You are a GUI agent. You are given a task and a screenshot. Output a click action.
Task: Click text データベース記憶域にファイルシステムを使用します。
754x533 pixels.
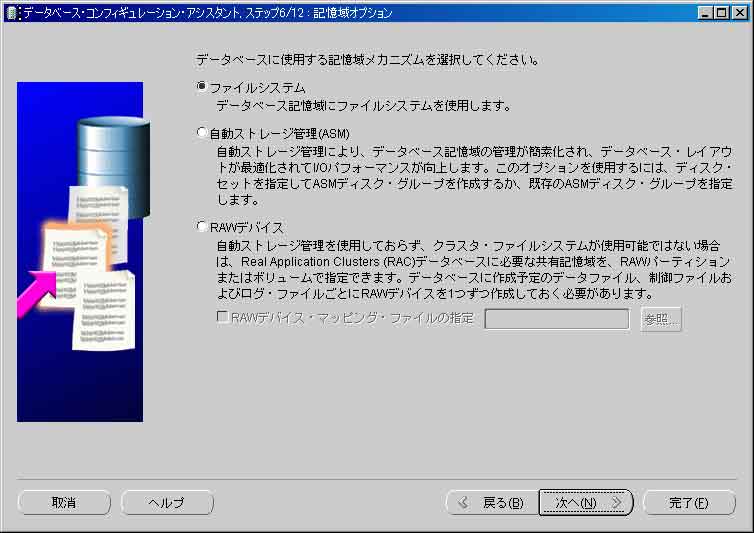tap(364, 105)
